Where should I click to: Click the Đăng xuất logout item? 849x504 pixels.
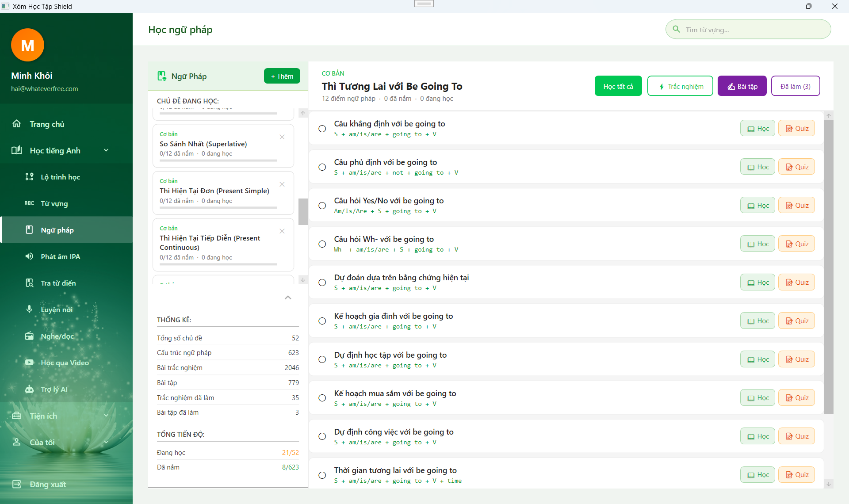click(x=66, y=484)
